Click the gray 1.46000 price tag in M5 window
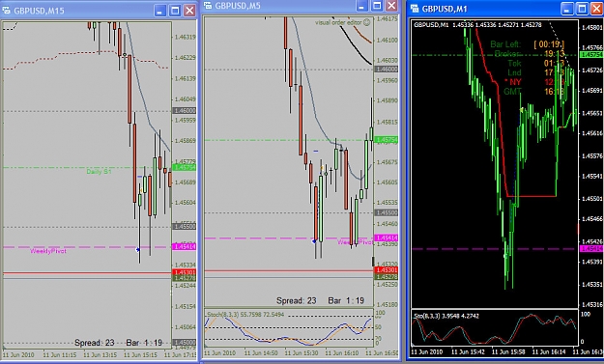The image size is (604, 364). coord(387,69)
